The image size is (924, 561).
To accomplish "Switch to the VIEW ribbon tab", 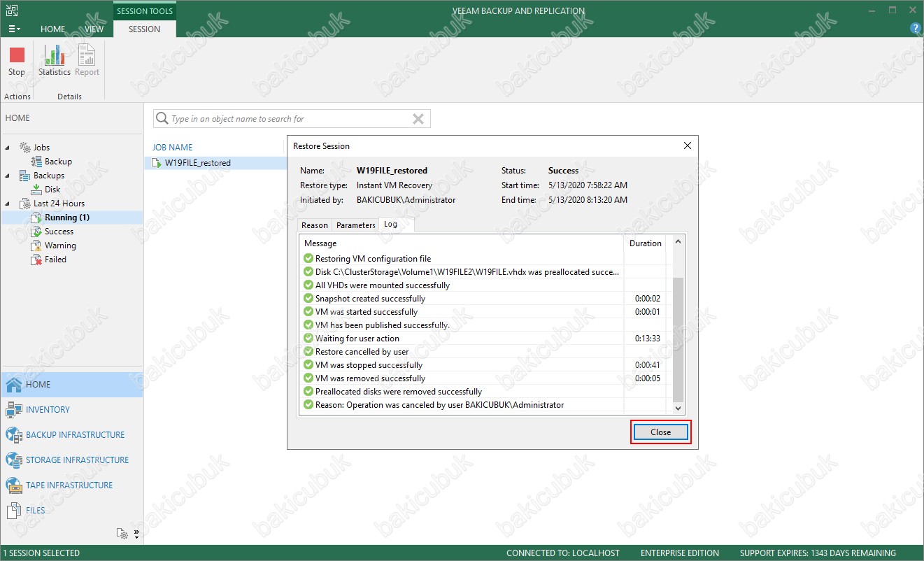I will tap(94, 29).
